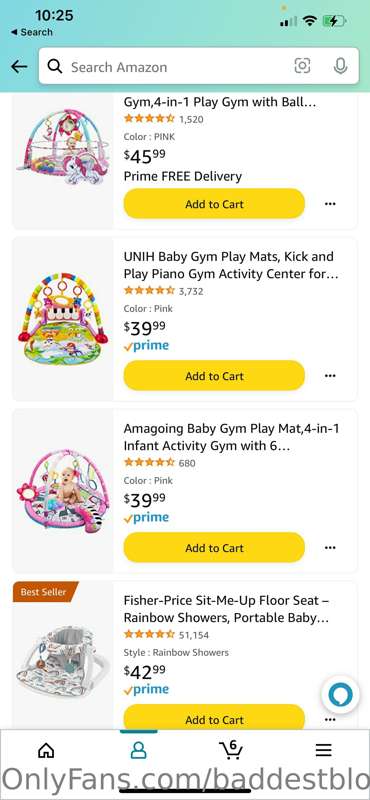Open the Alexa assistant floating icon
Image resolution: width=370 pixels, height=800 pixels.
tap(340, 696)
